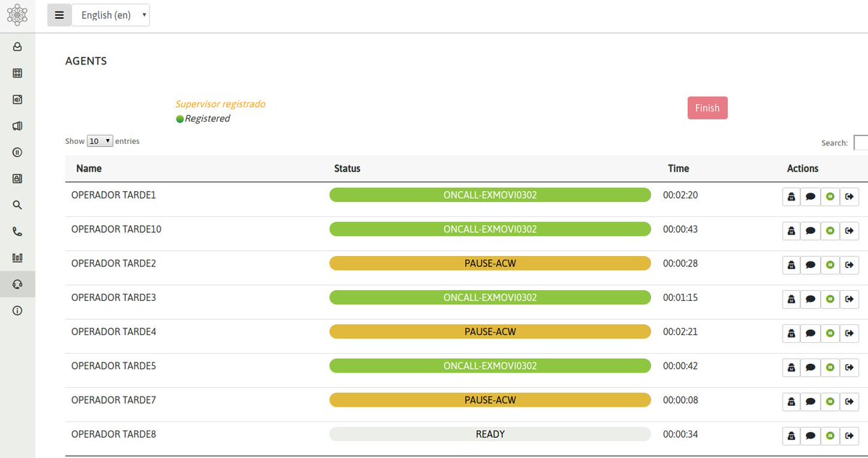Log out OPERADOR TARDE3 with the exit icon
Screen dimensions: 868x458
850,299
